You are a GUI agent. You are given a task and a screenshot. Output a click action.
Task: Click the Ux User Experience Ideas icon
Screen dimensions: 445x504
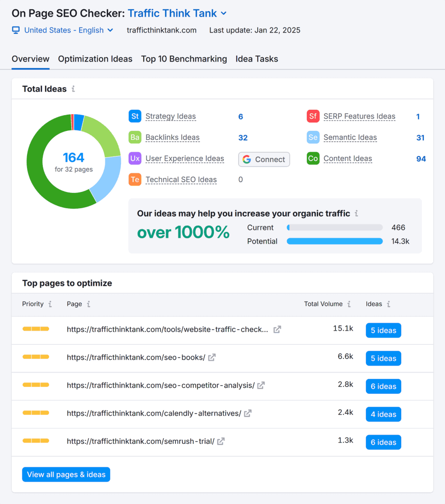pyautogui.click(x=135, y=158)
